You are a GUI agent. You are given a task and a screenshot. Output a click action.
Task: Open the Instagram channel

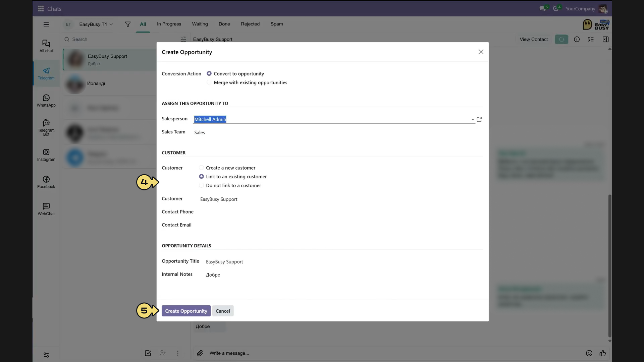tap(46, 155)
